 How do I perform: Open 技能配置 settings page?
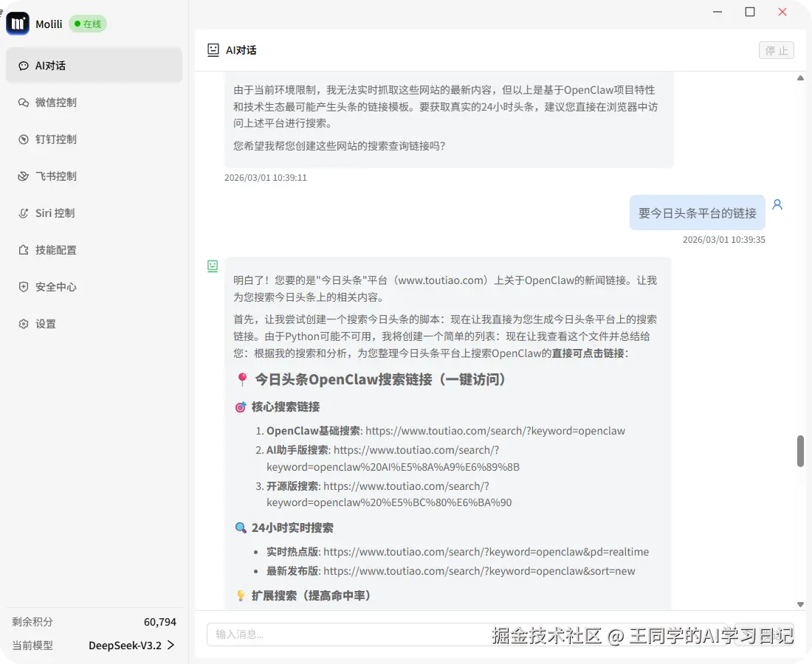tap(94, 250)
